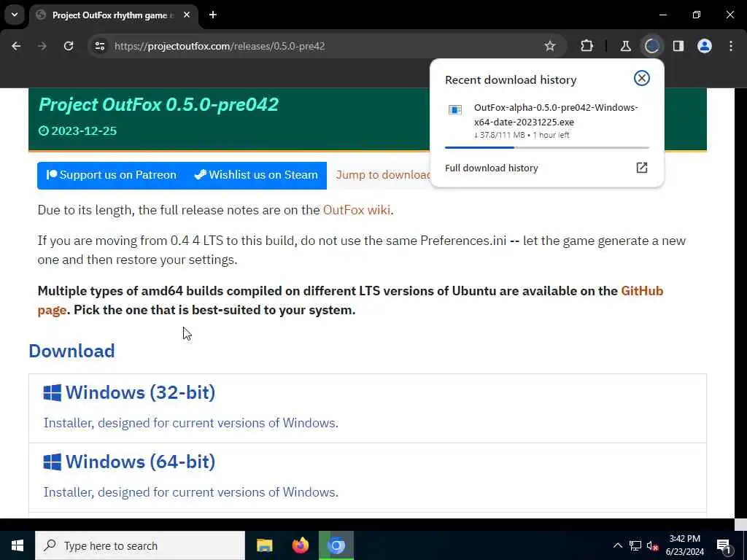
Task: Open the Chrome three-dot menu
Action: [731, 46]
